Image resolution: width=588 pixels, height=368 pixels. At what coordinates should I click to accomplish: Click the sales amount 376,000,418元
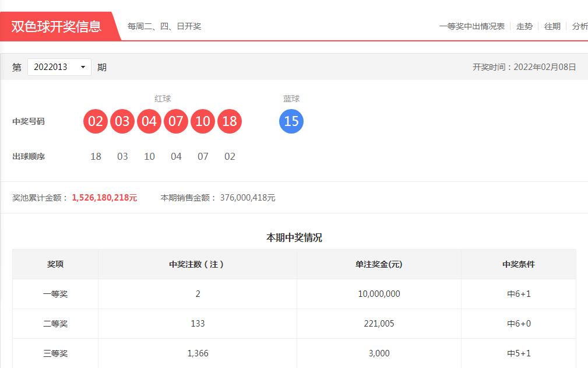tap(248, 198)
